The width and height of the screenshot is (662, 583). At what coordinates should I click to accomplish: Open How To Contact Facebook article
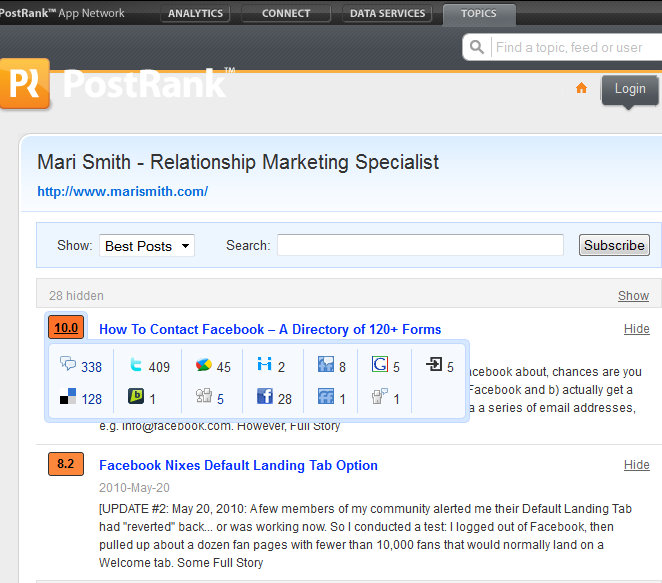pos(270,329)
